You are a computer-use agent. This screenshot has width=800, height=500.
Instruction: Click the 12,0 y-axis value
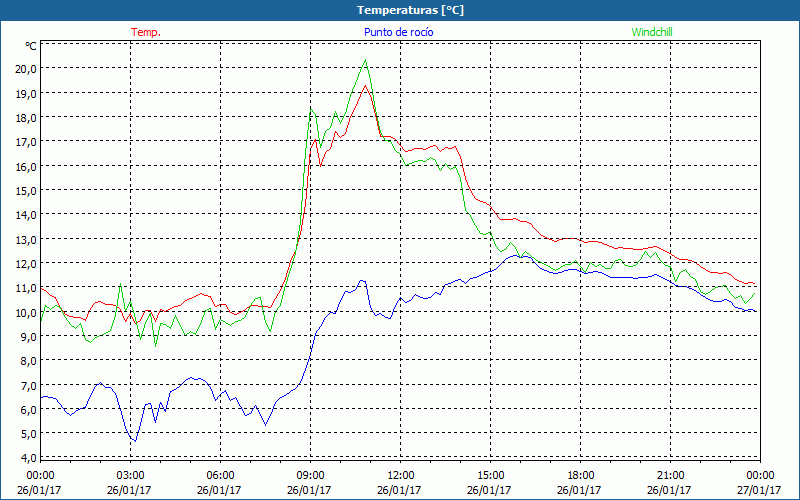26,263
